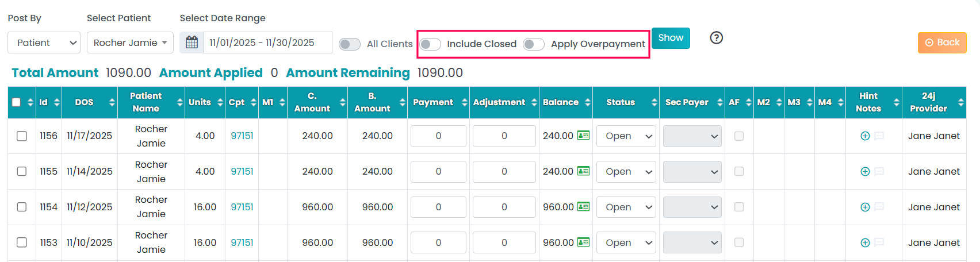Click the calendar icon beside date range
This screenshot has width=980, height=262.
click(192, 43)
